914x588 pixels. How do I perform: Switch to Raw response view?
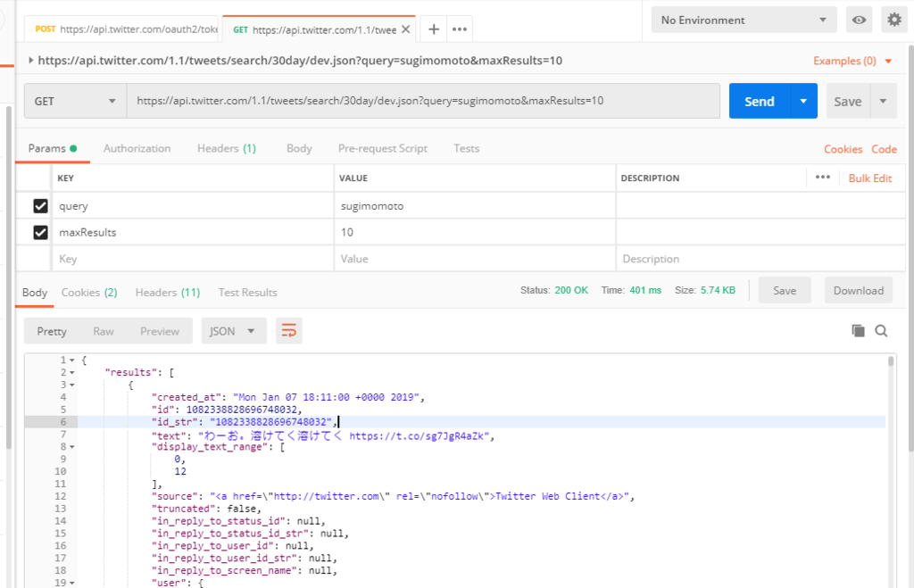click(x=104, y=331)
